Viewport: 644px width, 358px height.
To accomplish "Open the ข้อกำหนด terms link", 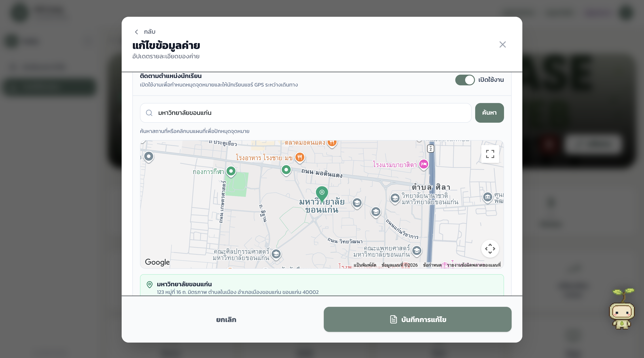I will (432, 265).
